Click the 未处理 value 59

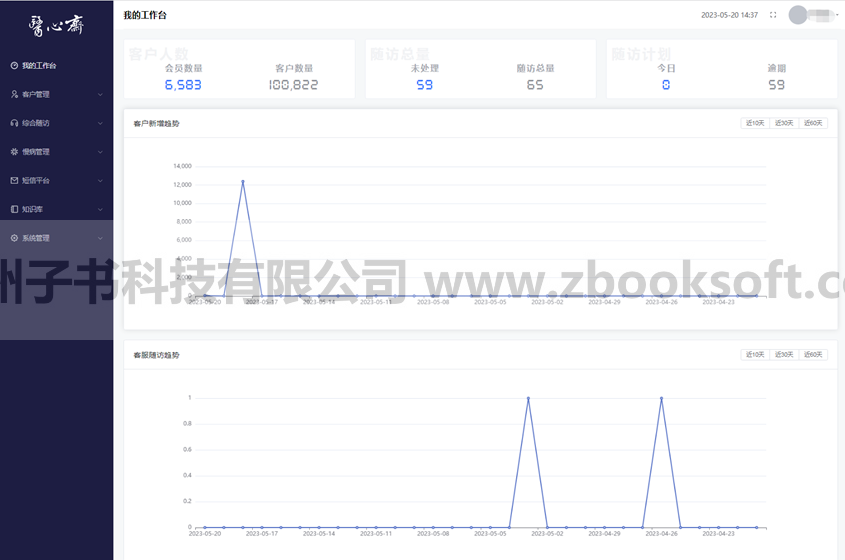425,85
